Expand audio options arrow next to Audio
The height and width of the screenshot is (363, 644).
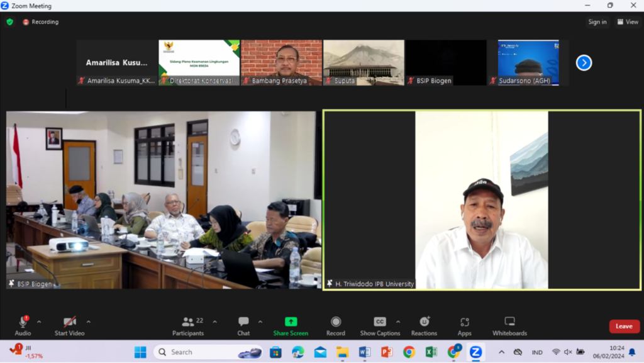coord(39,322)
